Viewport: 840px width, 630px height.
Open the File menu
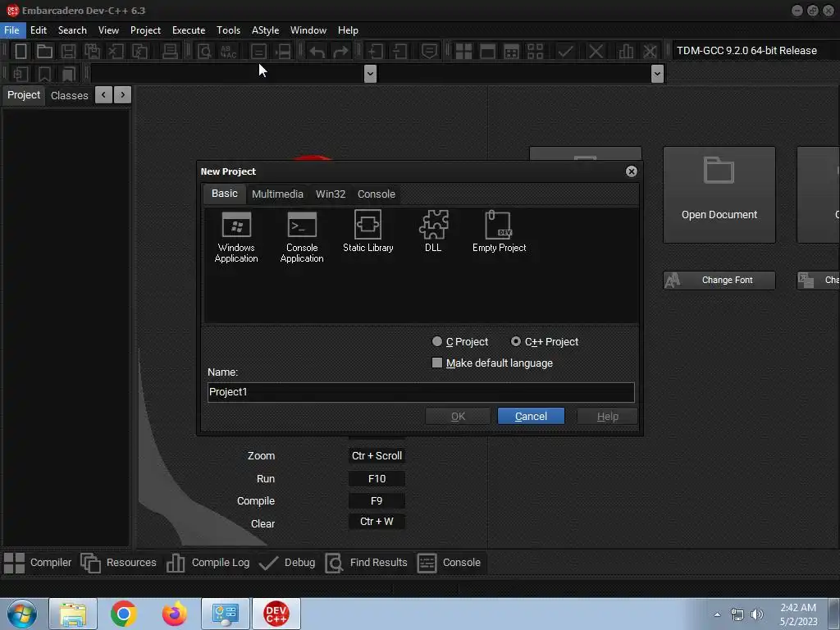tap(11, 30)
